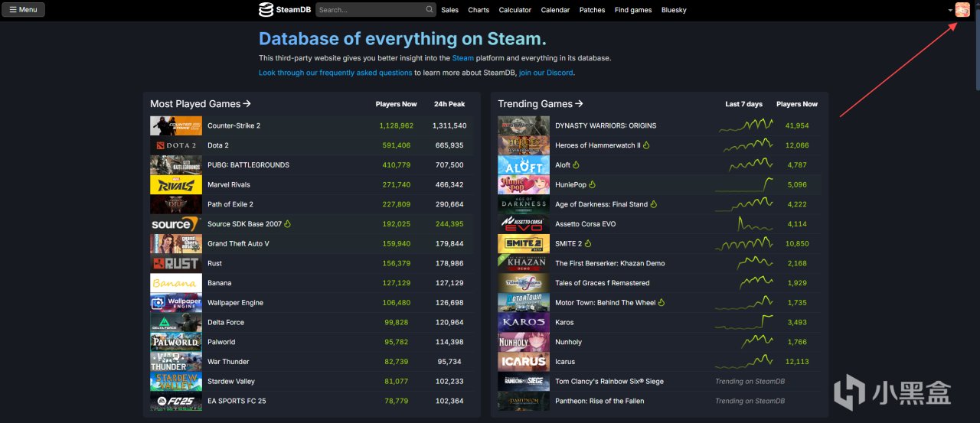The height and width of the screenshot is (423, 980).
Task: Open the Calendar nav item
Action: click(555, 10)
